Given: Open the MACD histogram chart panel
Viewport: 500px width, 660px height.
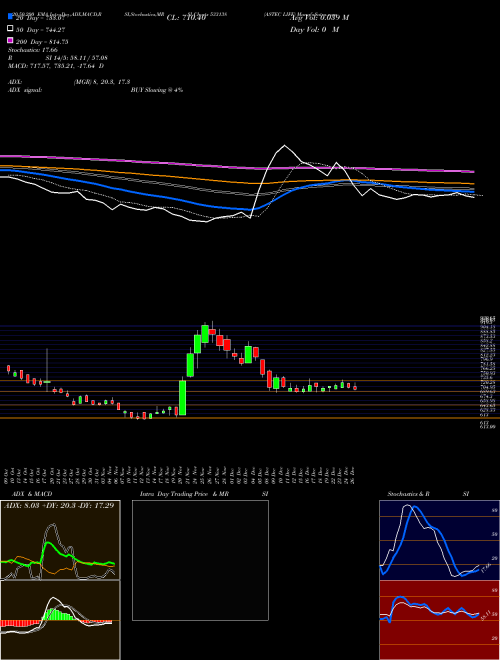Looking at the screenshot, I should (x=60, y=620).
